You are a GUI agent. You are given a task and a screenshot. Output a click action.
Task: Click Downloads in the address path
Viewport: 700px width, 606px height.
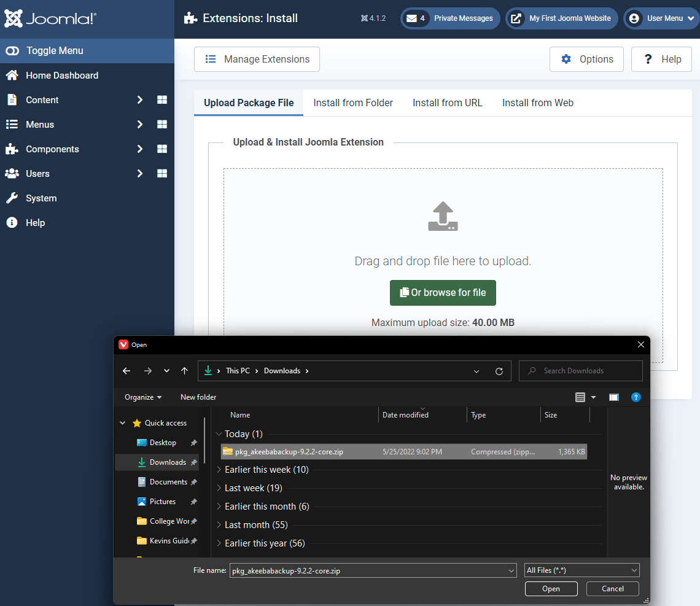tap(282, 371)
